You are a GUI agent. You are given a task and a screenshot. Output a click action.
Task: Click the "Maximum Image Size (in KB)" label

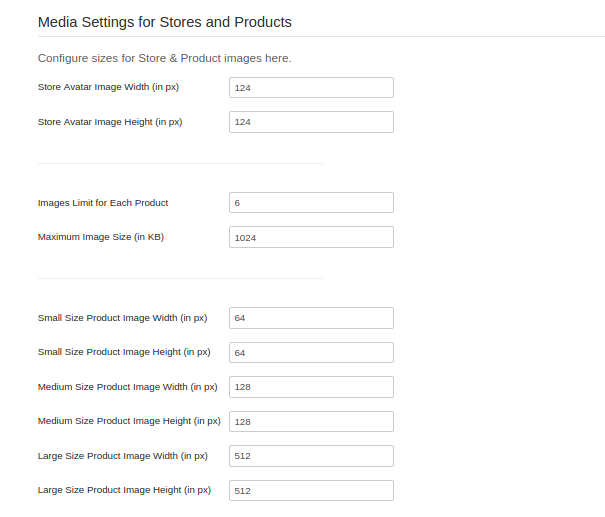99,238
